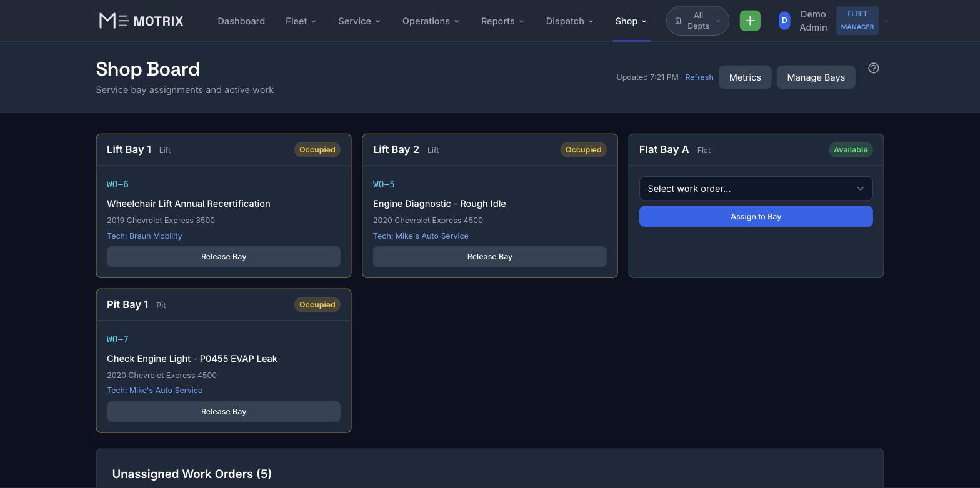Expand the user account chevron

[886, 21]
